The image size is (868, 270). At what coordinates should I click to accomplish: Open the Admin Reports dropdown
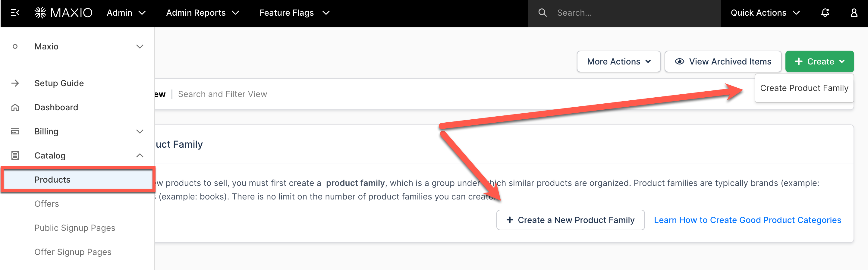202,13
